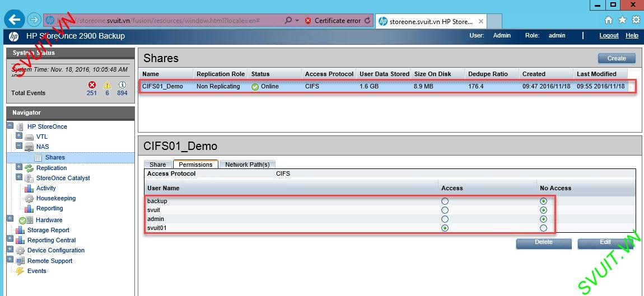Collapse the HP StoreOnce tree node
This screenshot has height=296, width=644.
click(10, 125)
